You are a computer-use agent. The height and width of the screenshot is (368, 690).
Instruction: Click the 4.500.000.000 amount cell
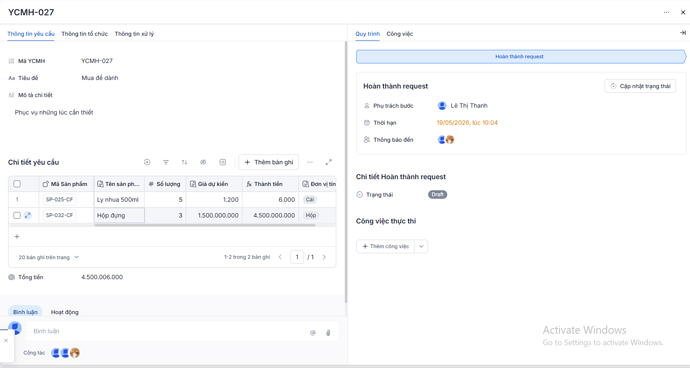[270, 216]
